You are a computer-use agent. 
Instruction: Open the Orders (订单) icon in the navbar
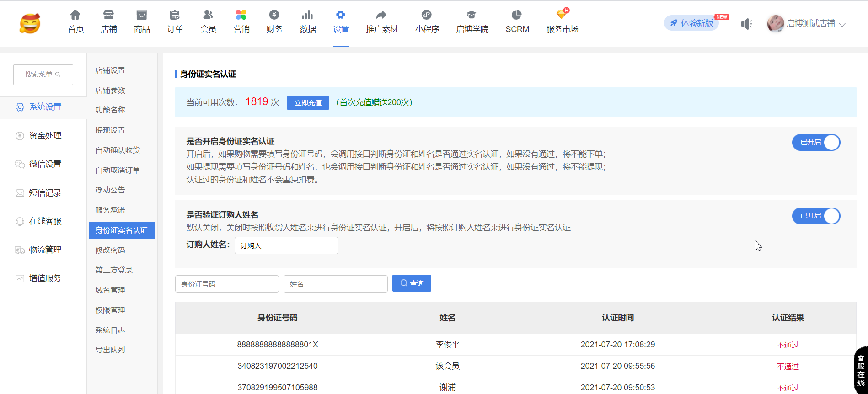175,15
